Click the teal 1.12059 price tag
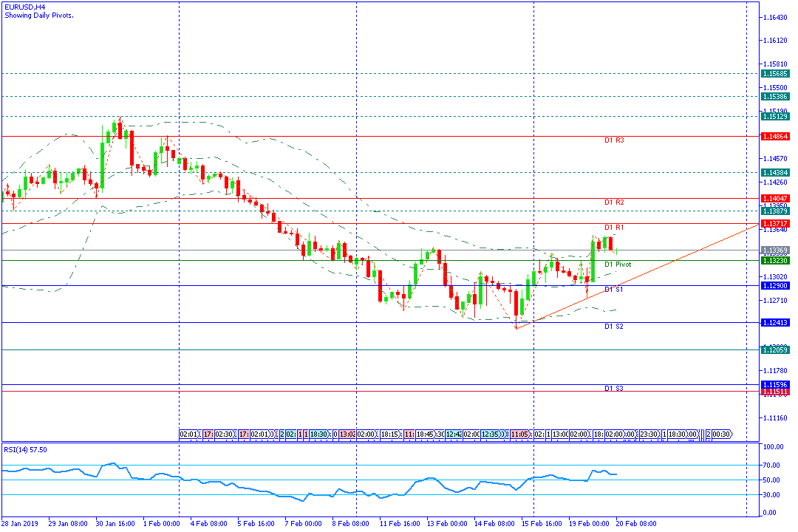The width and height of the screenshot is (798, 532). click(x=775, y=350)
